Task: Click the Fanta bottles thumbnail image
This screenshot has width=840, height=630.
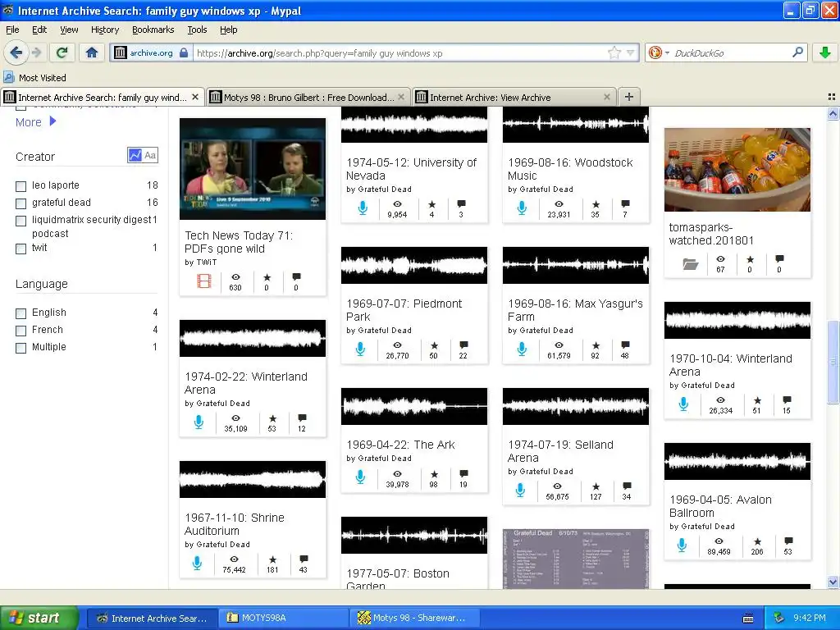Action: click(737, 169)
